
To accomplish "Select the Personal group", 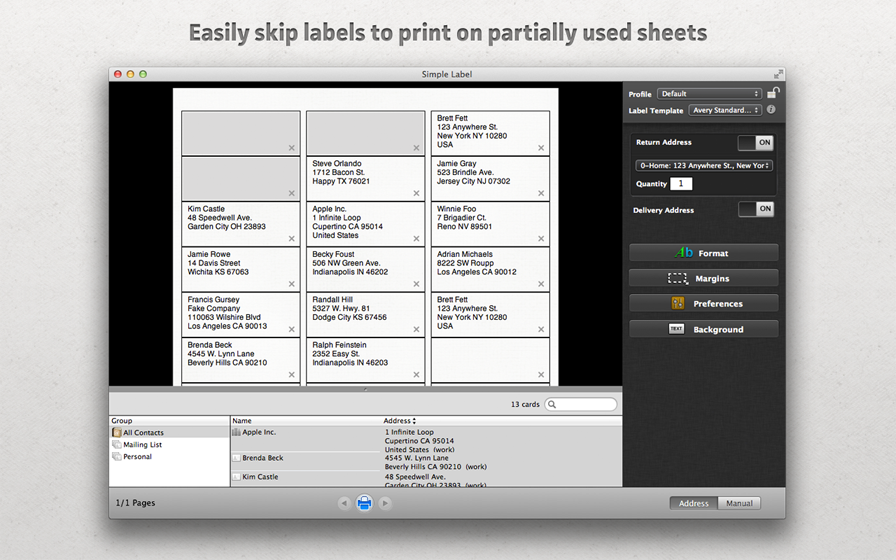I will pos(169,457).
